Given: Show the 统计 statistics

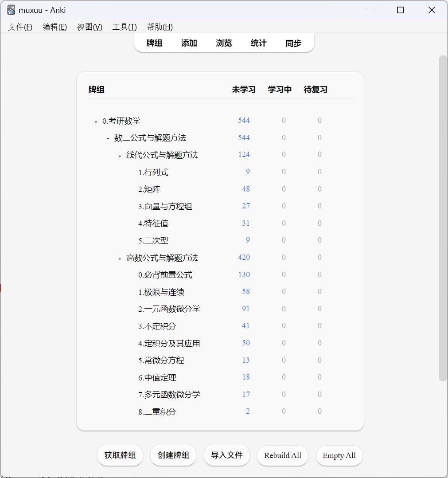Looking at the screenshot, I should pyautogui.click(x=259, y=43).
